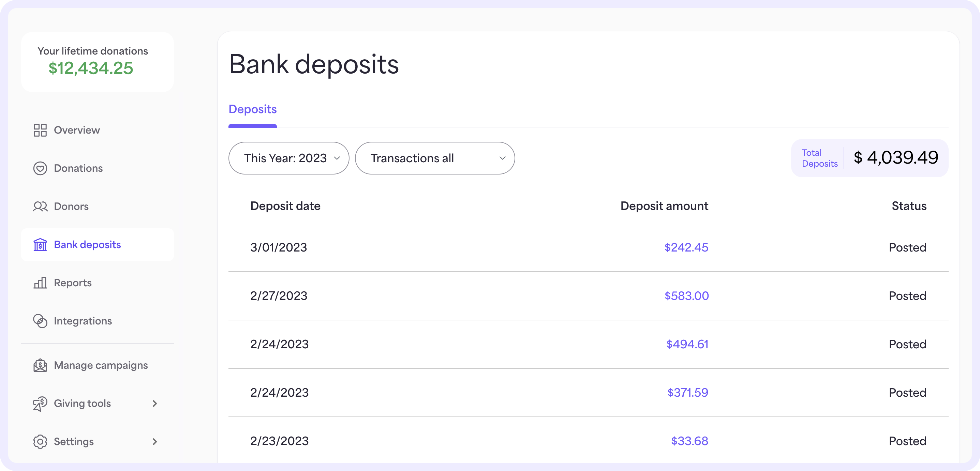Click the Total Deposits display badge
Image resolution: width=980 pixels, height=471 pixels.
[x=870, y=158]
